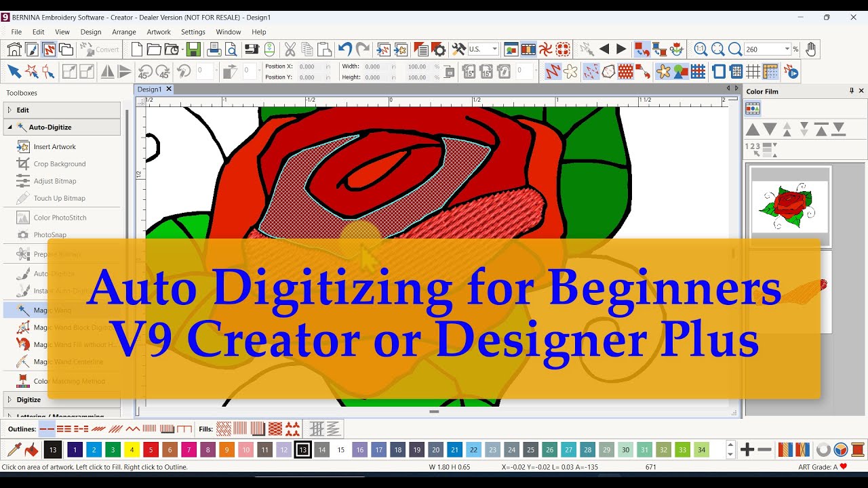This screenshot has height=488, width=868.
Task: Select the Pan hand tool
Action: pyautogui.click(x=810, y=49)
